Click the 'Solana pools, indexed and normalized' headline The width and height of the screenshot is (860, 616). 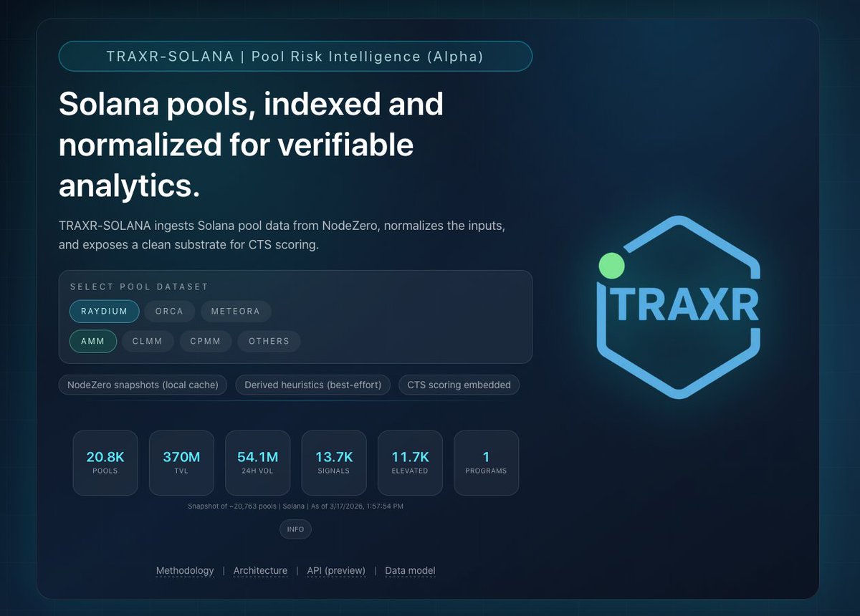(251, 145)
